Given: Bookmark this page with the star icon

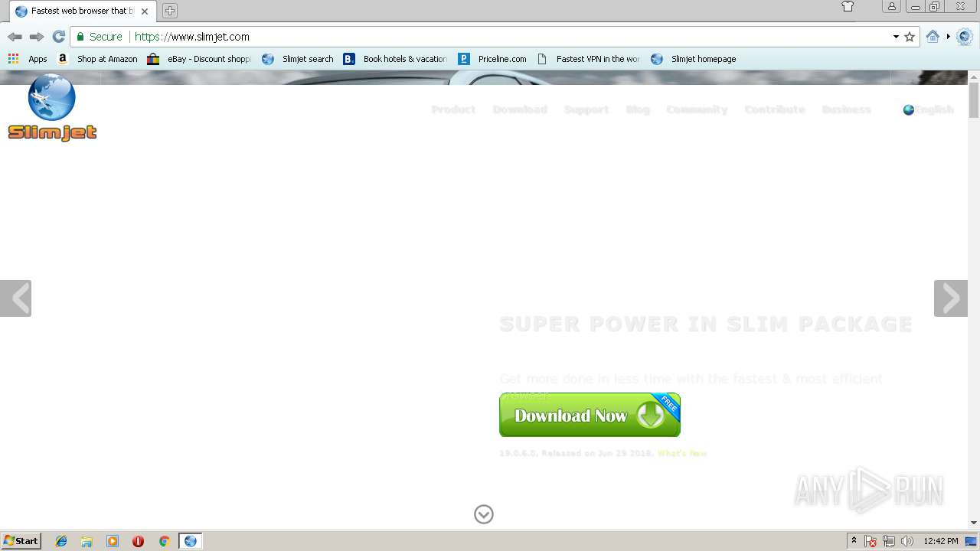Looking at the screenshot, I should pos(910,37).
